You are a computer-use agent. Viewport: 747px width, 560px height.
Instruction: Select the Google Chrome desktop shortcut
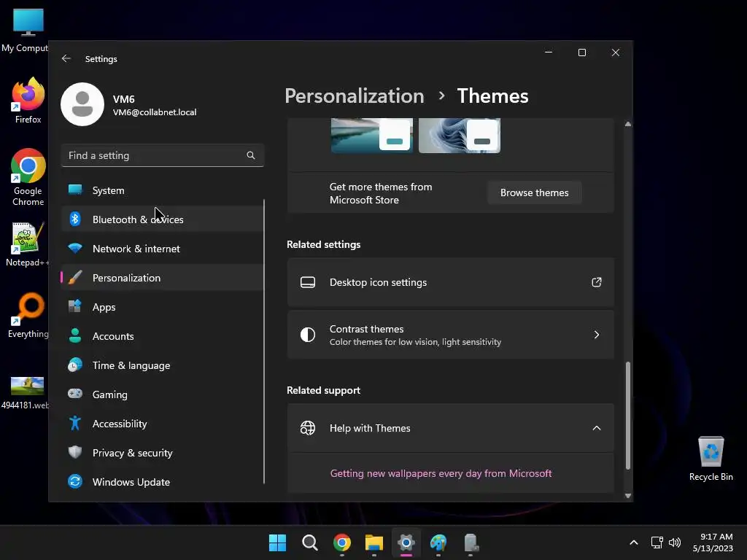(x=28, y=177)
